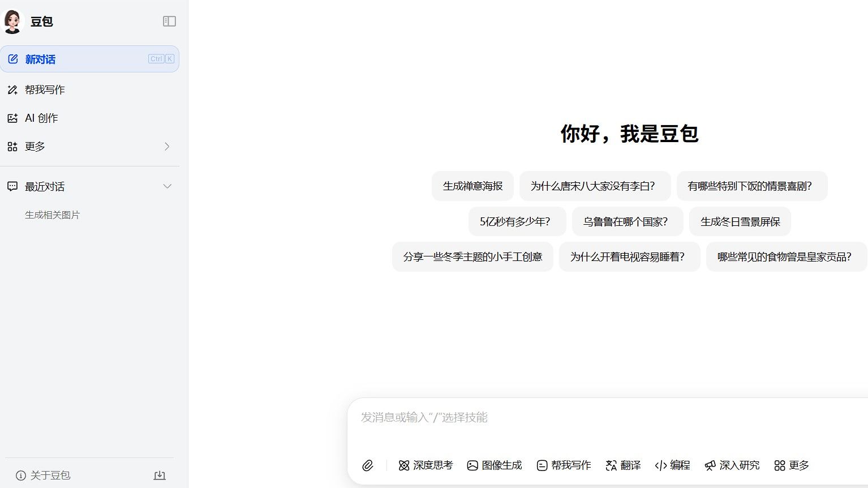Select the 生成禅意海报 suggestion
The width and height of the screenshot is (868, 488).
point(472,186)
